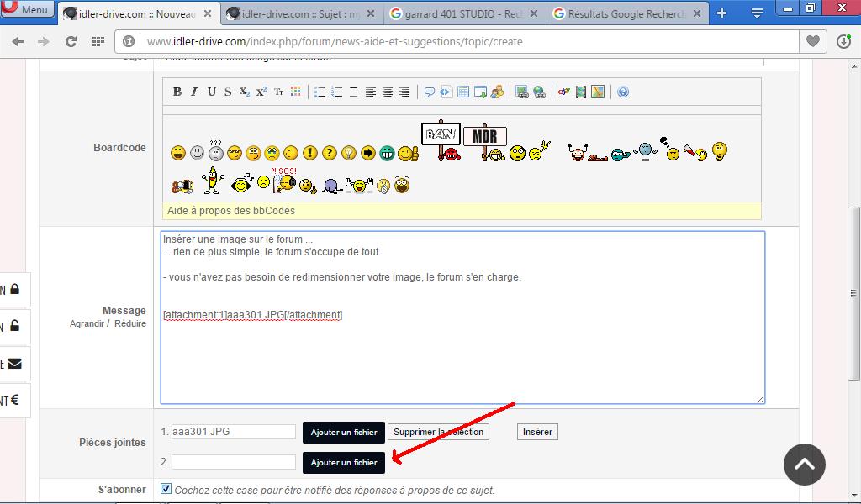Click Réduire to shrink message box

[130, 323]
